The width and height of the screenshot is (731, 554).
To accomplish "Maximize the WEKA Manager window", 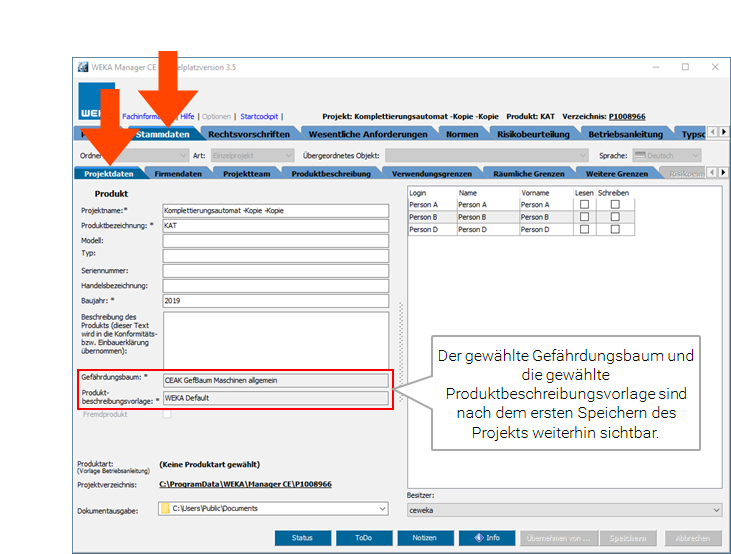I will point(685,67).
